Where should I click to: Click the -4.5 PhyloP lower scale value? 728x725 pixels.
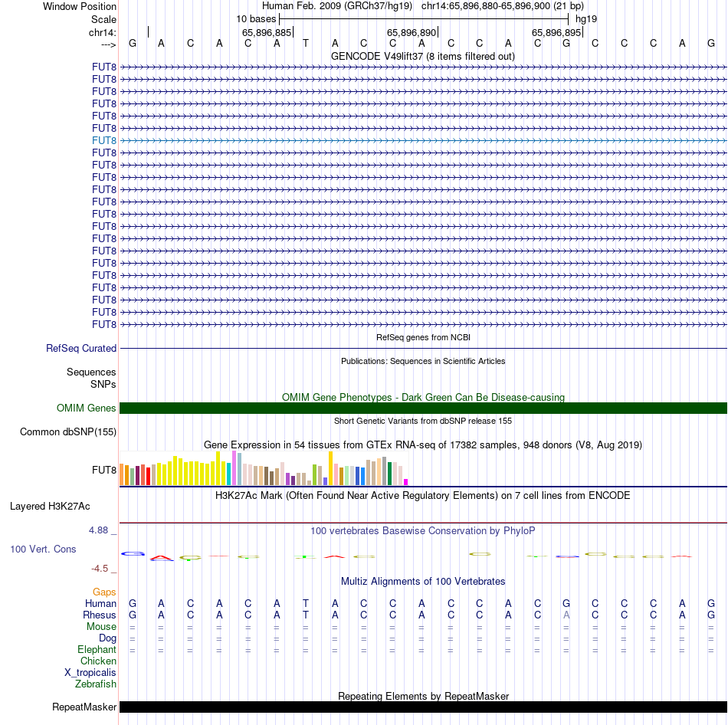(100, 569)
